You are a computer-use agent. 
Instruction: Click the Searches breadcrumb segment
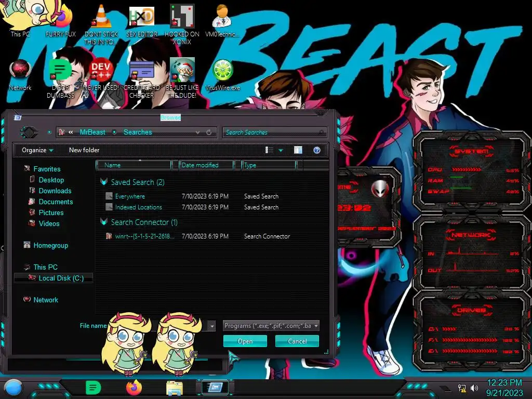click(138, 132)
